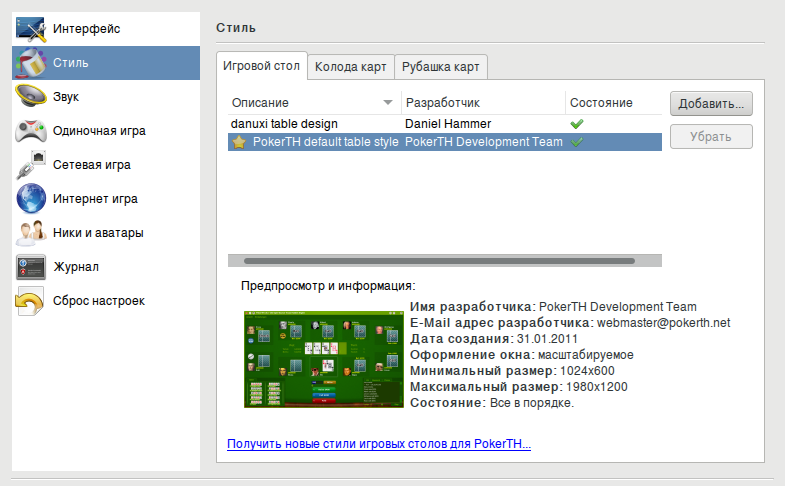Click the maximum size value 1980x1200
This screenshot has height=486, width=785.
pos(597,387)
